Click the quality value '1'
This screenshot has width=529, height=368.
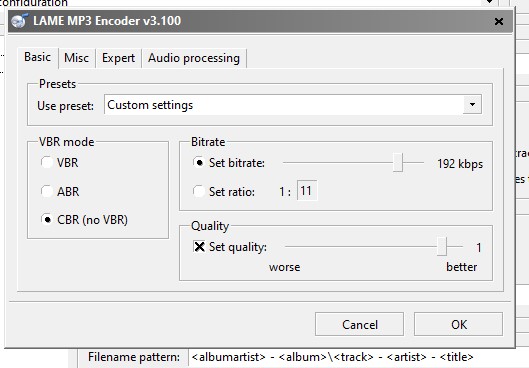[x=478, y=248]
